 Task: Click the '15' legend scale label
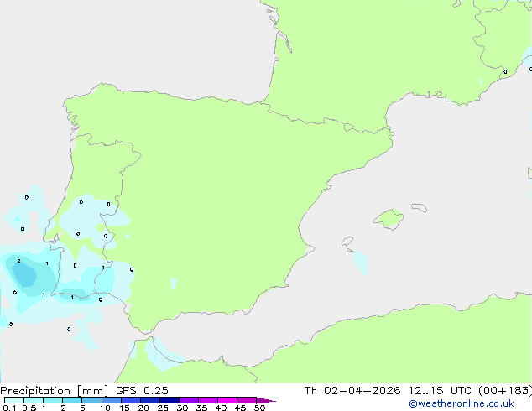coord(124,408)
